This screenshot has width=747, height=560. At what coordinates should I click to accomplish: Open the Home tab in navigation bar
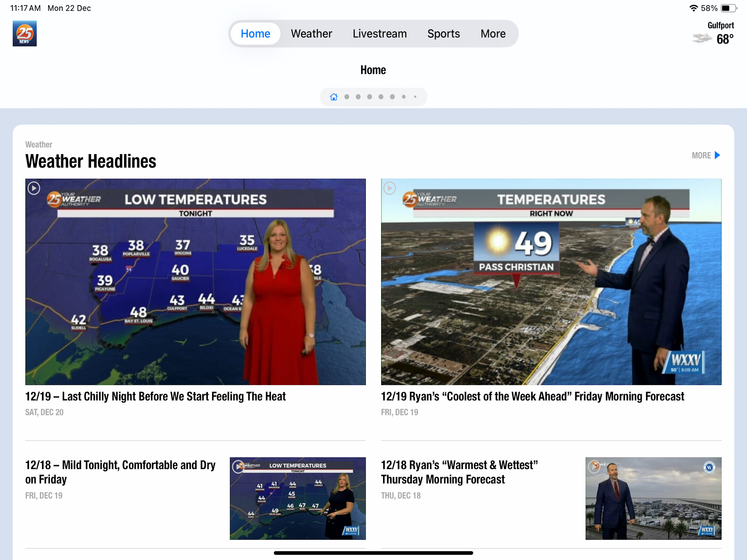[255, 33]
